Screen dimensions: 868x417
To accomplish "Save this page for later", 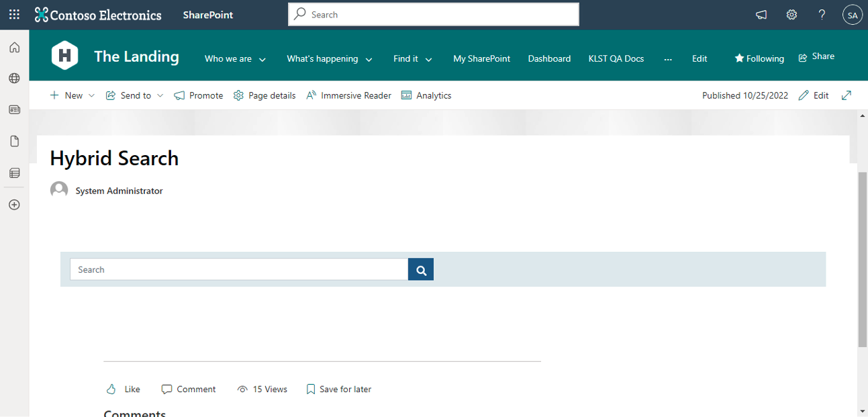I will click(x=339, y=389).
